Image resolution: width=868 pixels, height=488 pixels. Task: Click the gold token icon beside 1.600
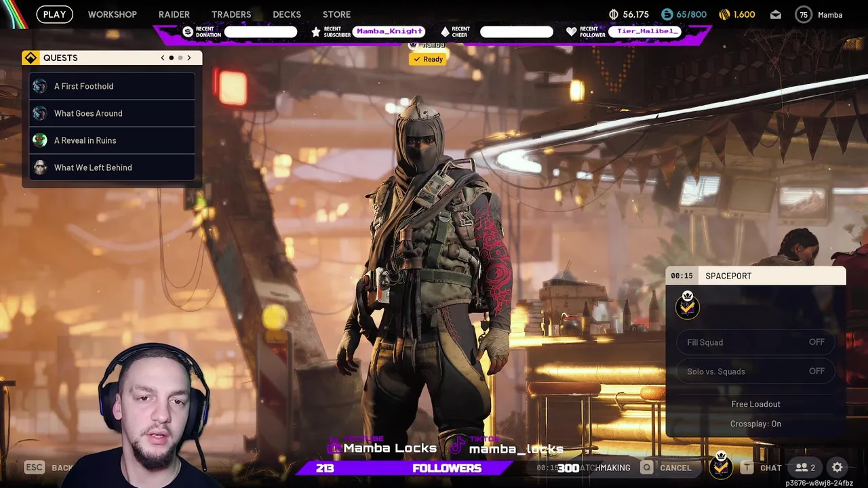724,14
